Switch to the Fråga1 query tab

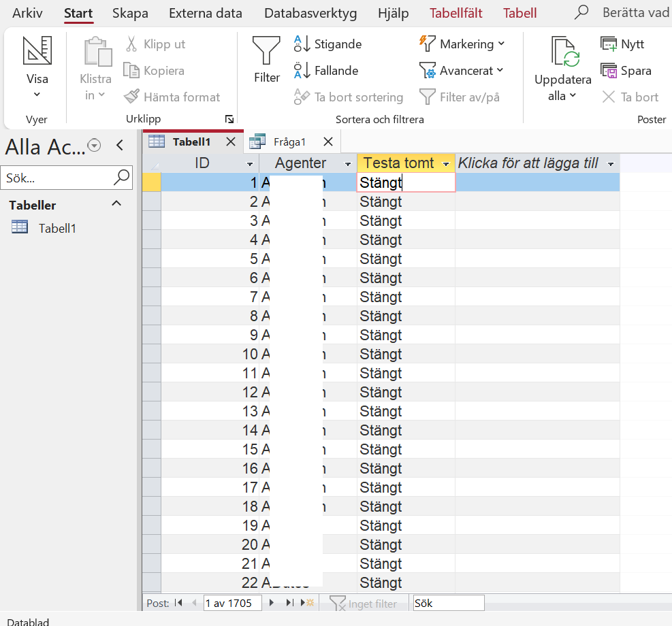tap(289, 142)
